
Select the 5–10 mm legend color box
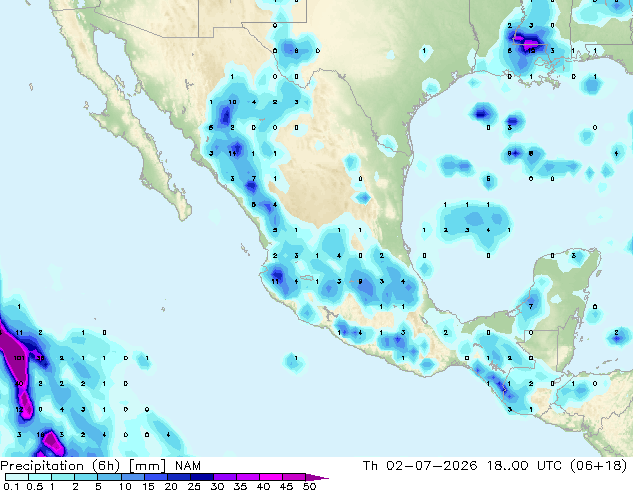tap(109, 477)
